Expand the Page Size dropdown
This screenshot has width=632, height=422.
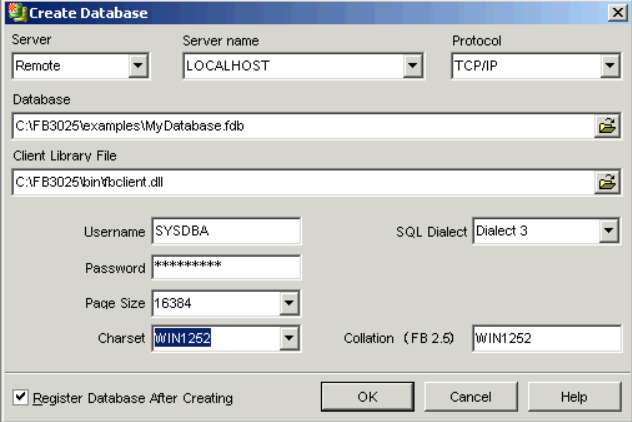coord(289,302)
